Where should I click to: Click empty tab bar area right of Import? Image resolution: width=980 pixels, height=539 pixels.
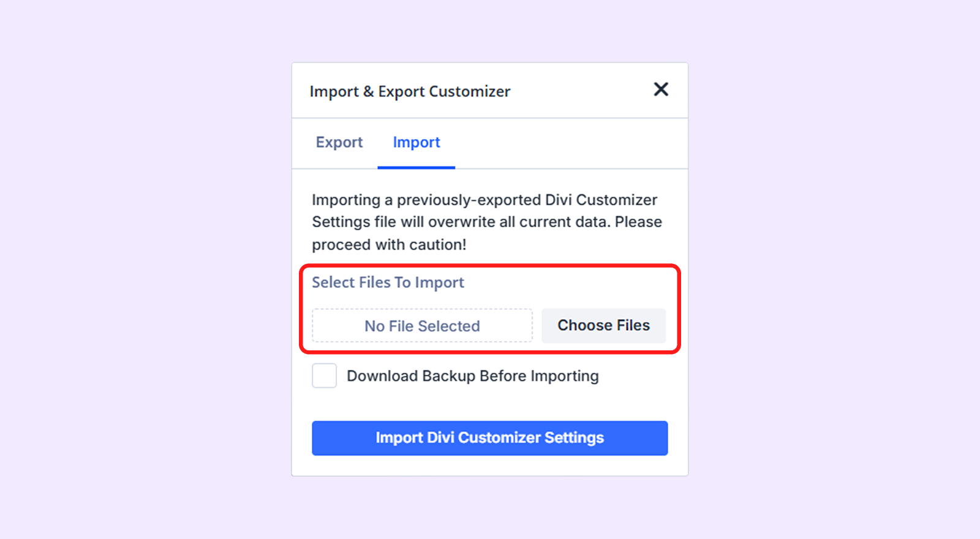click(570, 143)
